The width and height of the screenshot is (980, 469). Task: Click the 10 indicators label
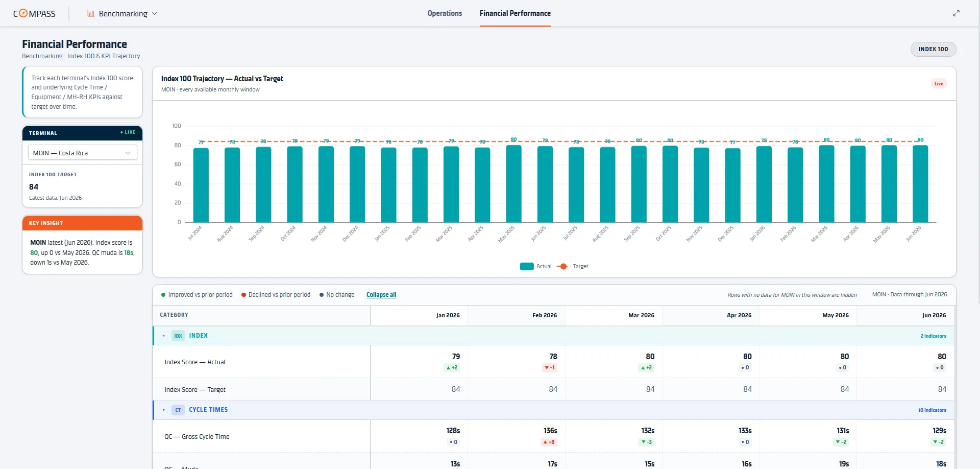point(932,410)
